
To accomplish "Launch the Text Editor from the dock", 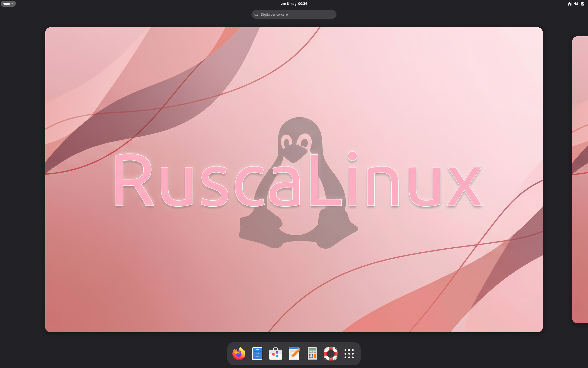I will click(x=294, y=354).
